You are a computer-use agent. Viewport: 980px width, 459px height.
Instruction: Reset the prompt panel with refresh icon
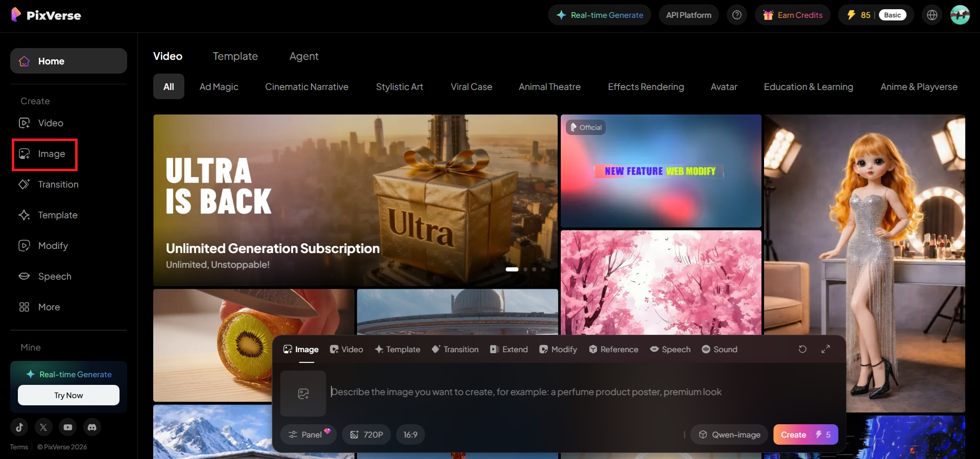coord(802,349)
